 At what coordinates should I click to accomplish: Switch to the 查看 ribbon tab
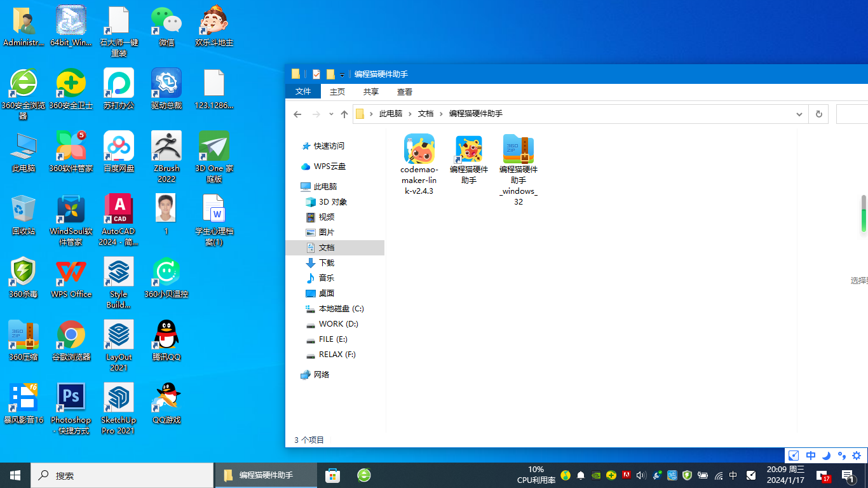click(x=405, y=91)
